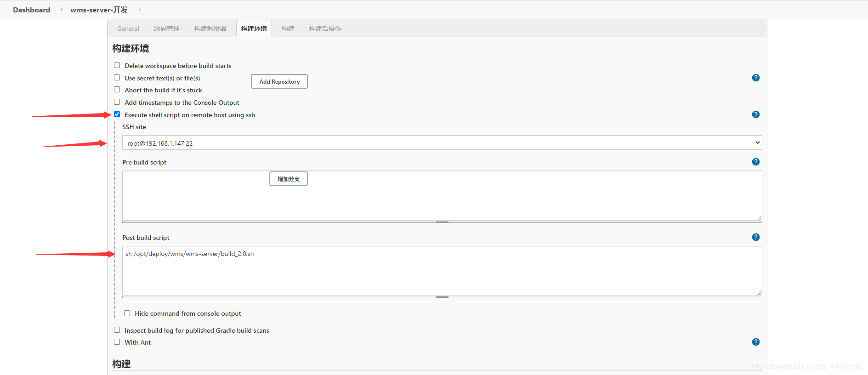Image resolution: width=868 pixels, height=375 pixels.
Task: Show help for Pre build script
Action: (755, 162)
